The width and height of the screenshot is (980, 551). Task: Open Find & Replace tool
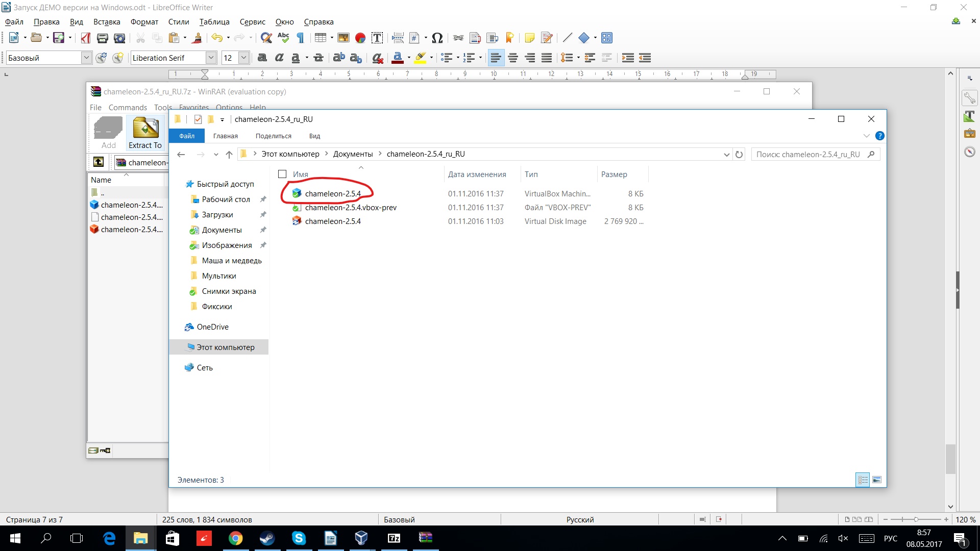pos(266,38)
